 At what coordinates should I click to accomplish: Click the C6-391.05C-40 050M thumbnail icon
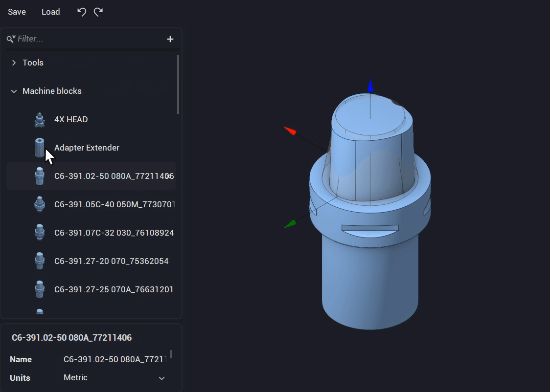(40, 205)
